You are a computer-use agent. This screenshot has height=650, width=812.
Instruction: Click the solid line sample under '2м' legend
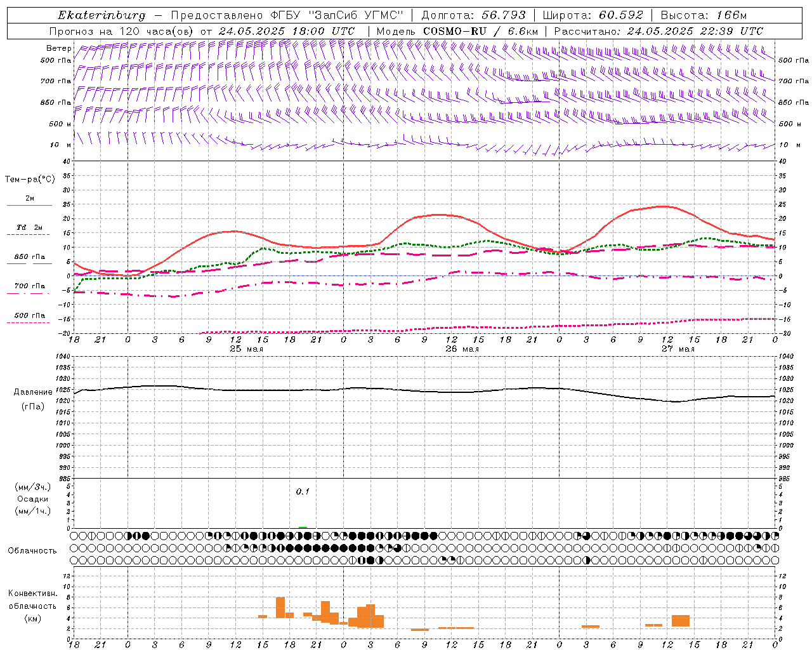point(29,206)
